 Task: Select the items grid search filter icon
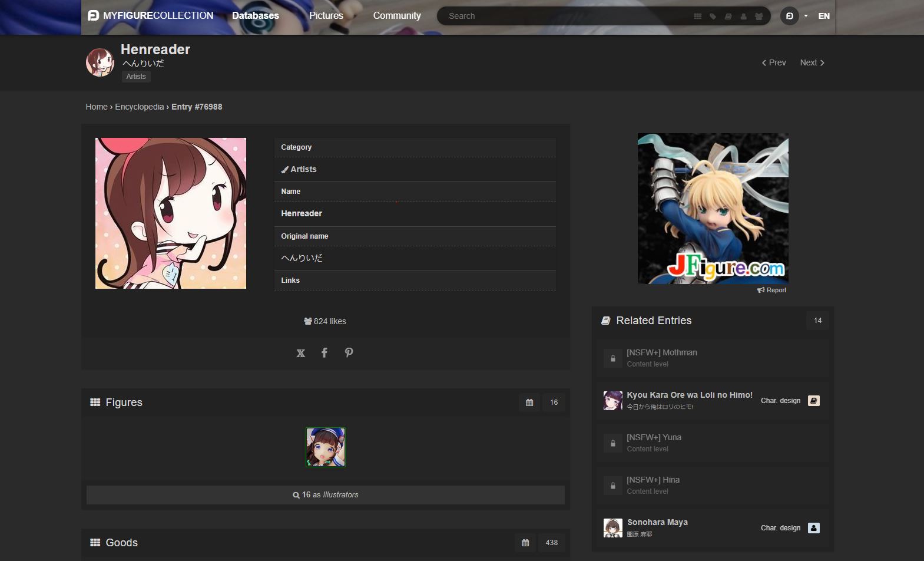tap(698, 16)
